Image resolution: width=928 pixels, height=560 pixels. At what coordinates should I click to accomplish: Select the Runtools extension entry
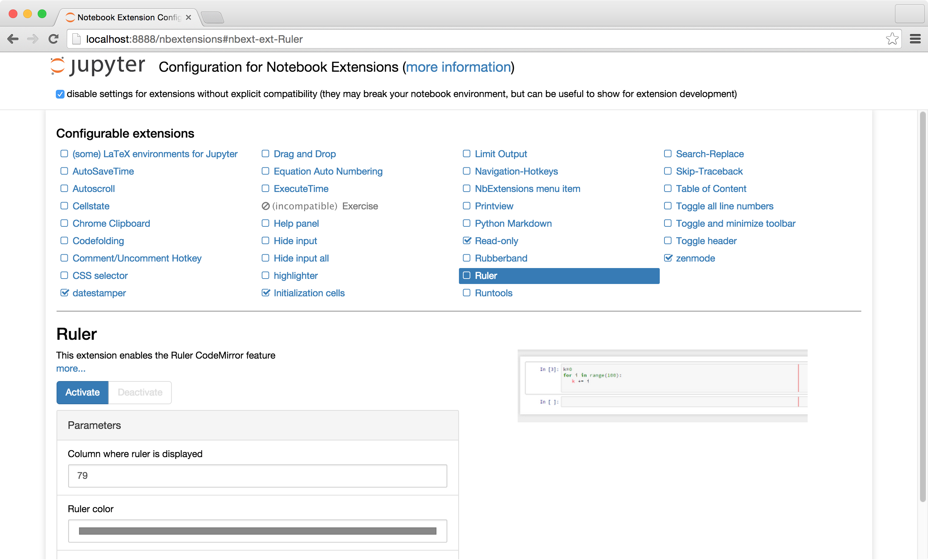(493, 293)
